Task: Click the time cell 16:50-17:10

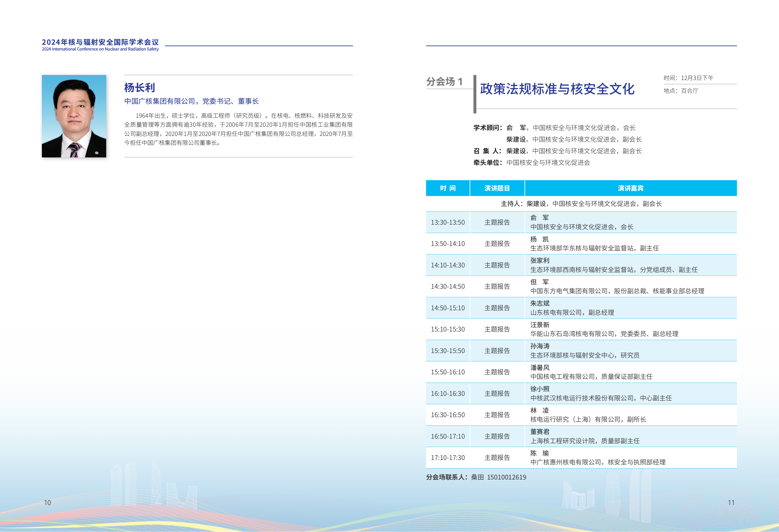Action: [x=448, y=436]
